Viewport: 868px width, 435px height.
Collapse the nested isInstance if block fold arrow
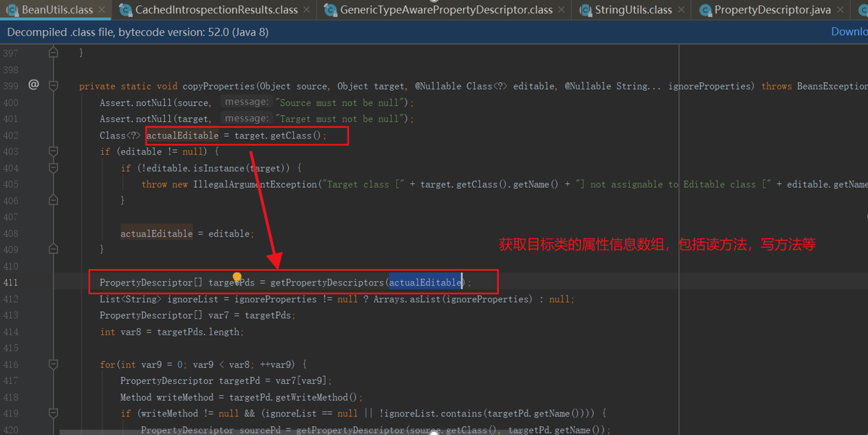tap(53, 168)
